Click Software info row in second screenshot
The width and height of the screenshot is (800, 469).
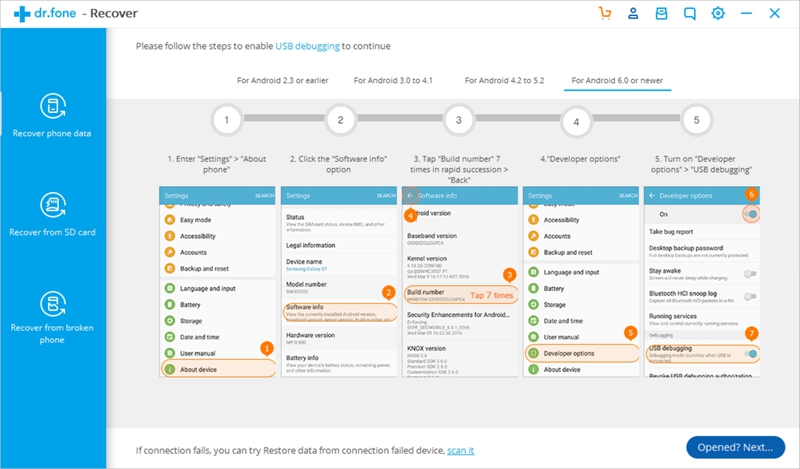point(340,312)
